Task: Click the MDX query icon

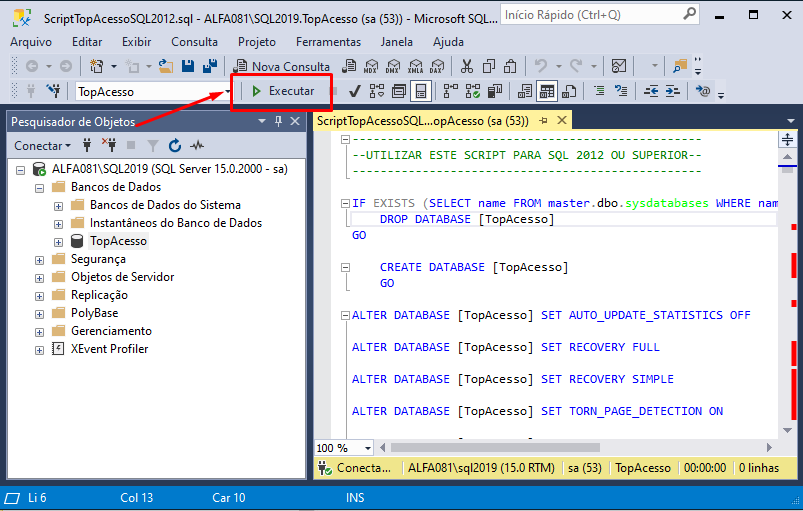Action: 371,66
